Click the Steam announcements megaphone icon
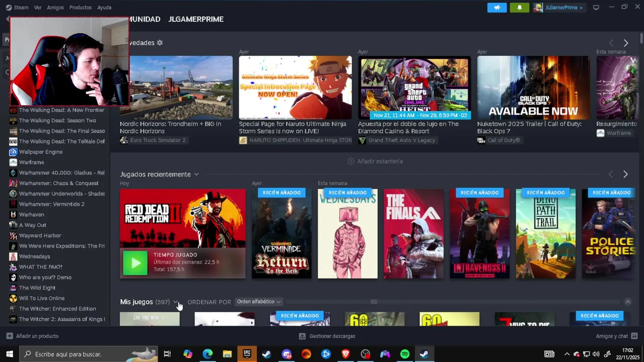The image size is (644, 362). pyautogui.click(x=497, y=8)
